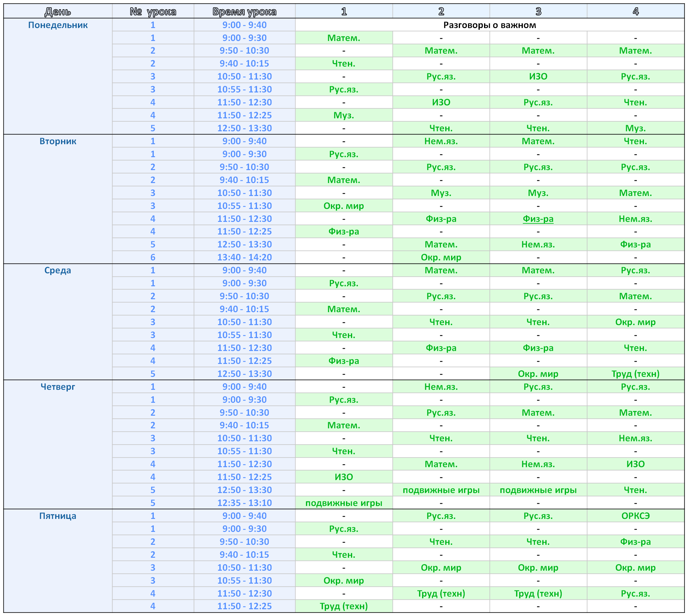
Task: Click Monday's 'ИЗО' in the 11:50 - 12:30 row
Action: pyautogui.click(x=441, y=102)
